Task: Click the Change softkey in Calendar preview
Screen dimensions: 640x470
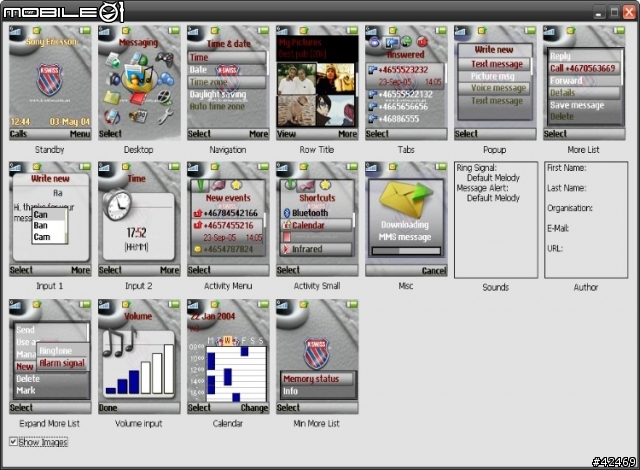Action: coord(254,408)
